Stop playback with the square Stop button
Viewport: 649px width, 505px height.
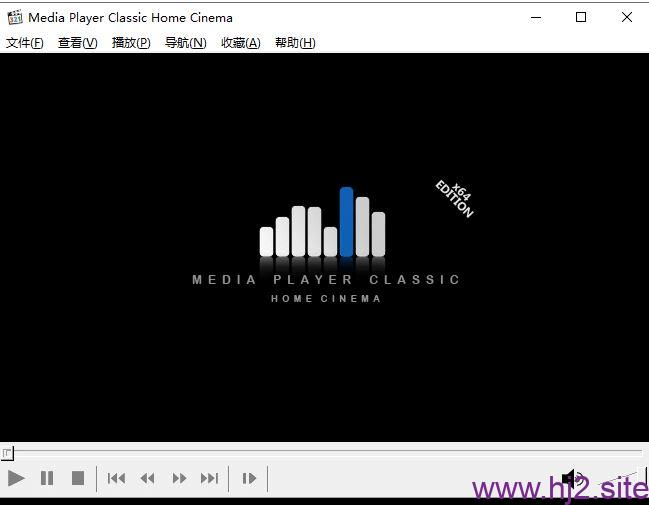(78, 479)
